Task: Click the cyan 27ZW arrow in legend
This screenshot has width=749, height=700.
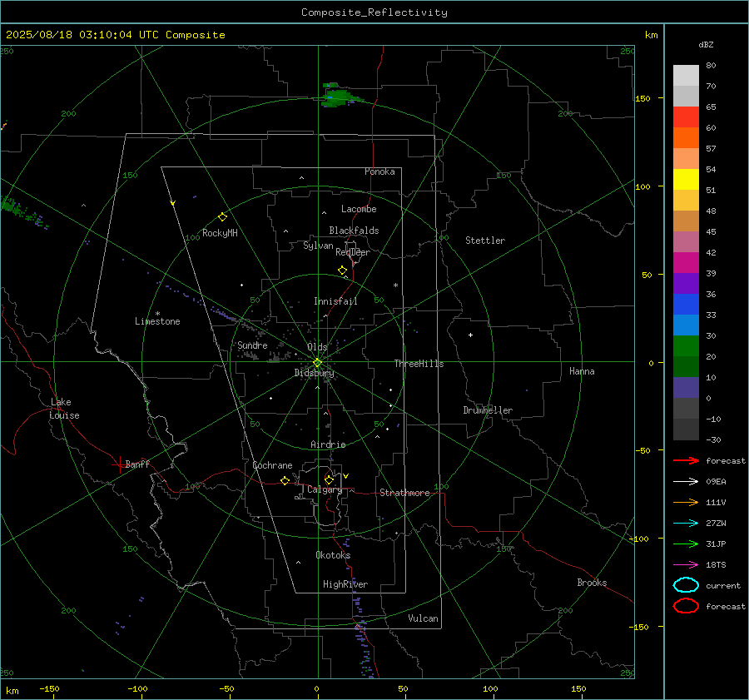Action: tap(686, 524)
